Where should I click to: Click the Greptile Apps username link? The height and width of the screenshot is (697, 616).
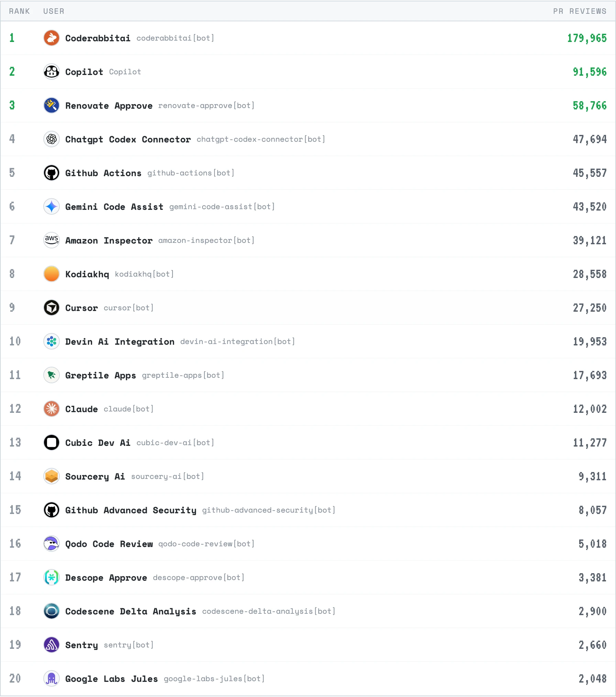(x=100, y=375)
